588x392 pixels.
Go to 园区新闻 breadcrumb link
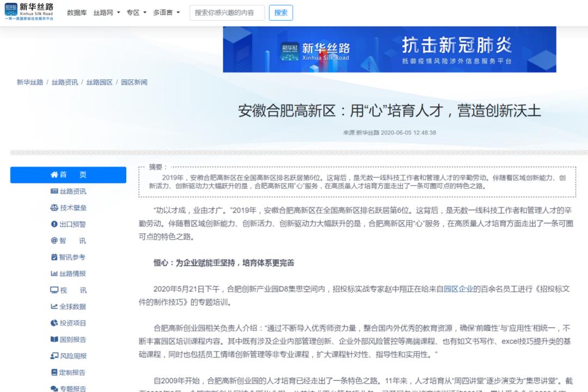[134, 82]
